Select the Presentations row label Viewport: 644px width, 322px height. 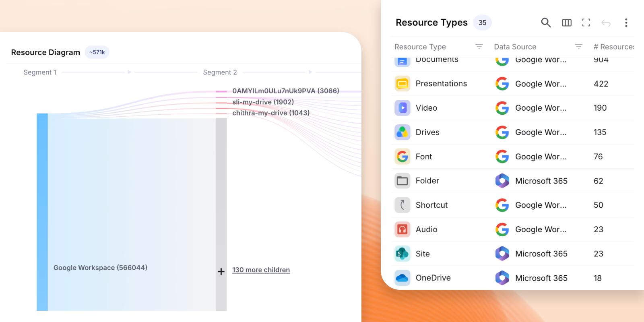441,84
